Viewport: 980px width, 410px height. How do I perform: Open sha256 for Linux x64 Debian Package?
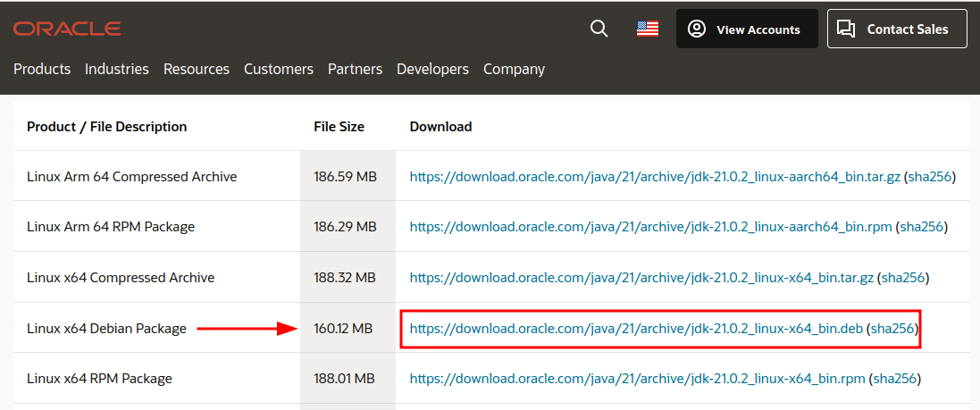[x=892, y=328]
